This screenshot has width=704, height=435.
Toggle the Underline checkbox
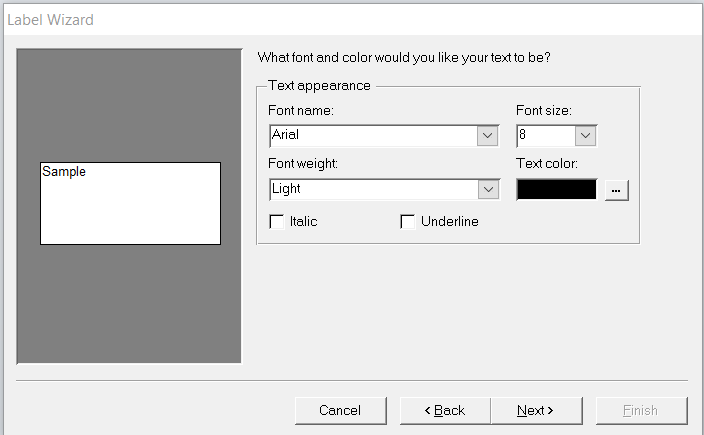pyautogui.click(x=408, y=222)
